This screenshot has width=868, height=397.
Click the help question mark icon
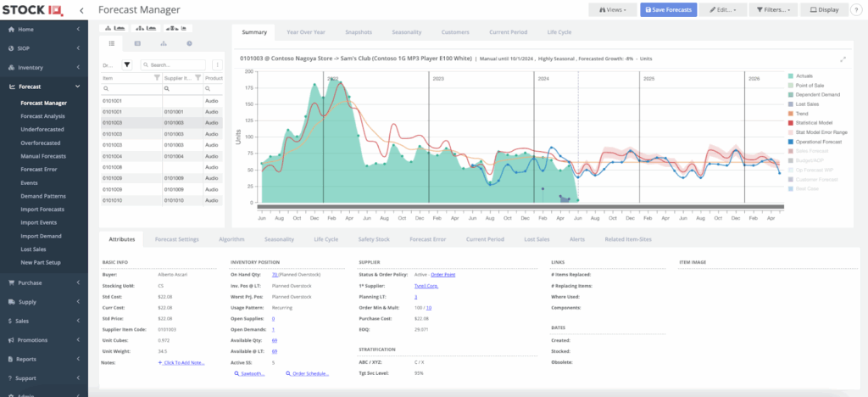click(855, 10)
